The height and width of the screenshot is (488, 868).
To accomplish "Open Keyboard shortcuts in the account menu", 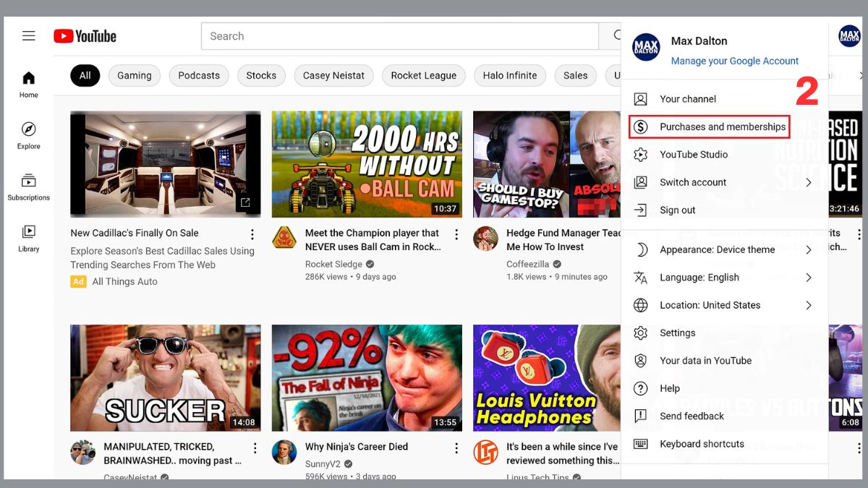I will click(x=702, y=443).
